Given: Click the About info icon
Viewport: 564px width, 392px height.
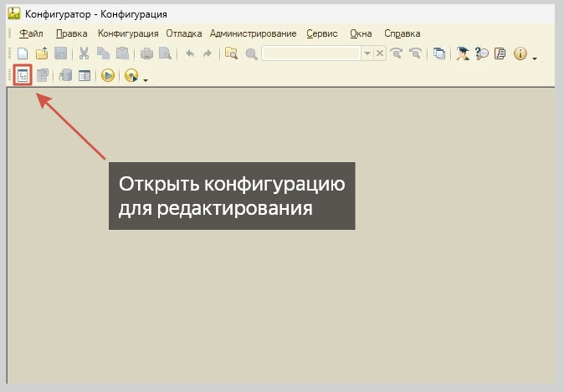Looking at the screenshot, I should (520, 53).
